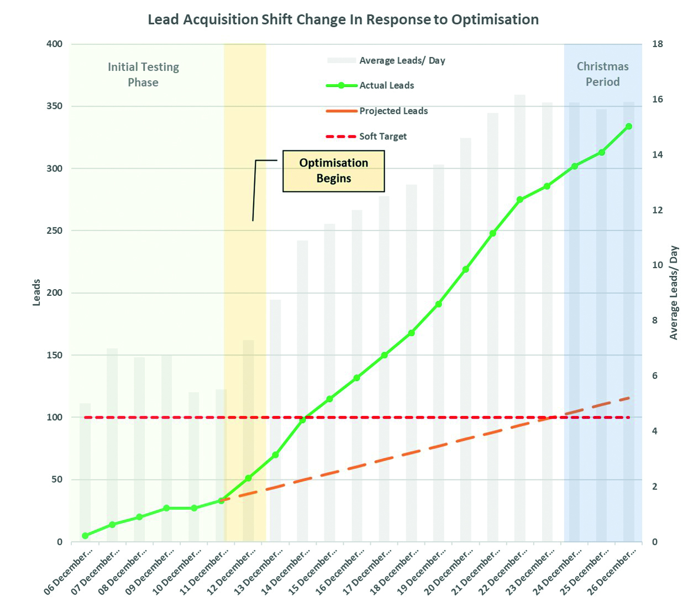Click the average leads bar for 17 December

pyautogui.click(x=384, y=369)
